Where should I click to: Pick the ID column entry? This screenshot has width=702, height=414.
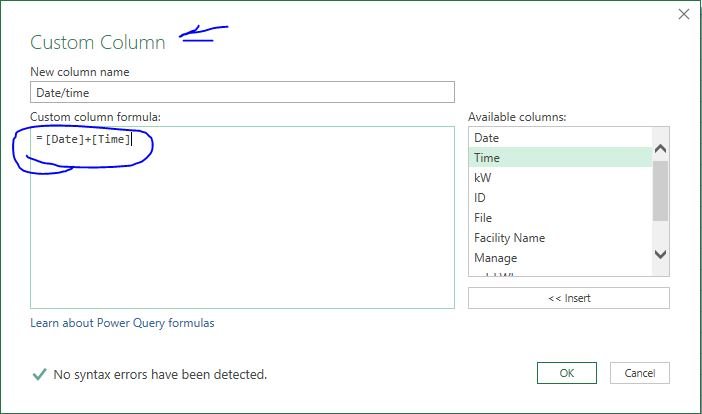pyautogui.click(x=558, y=198)
